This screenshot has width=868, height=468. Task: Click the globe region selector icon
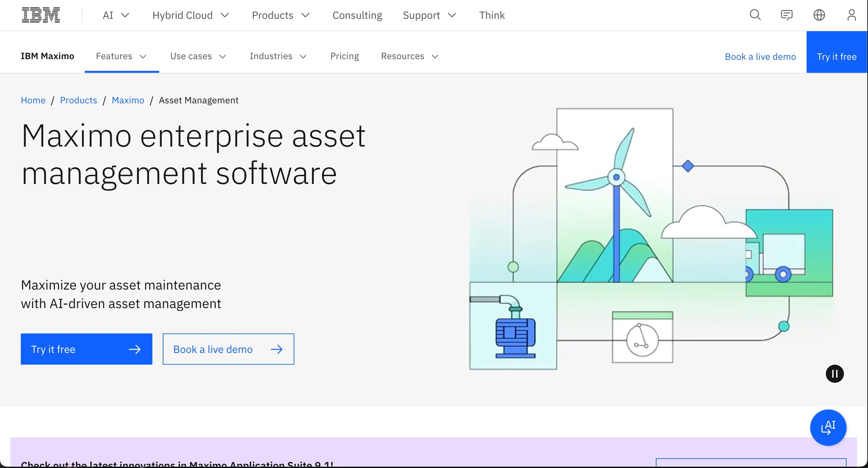click(x=819, y=15)
